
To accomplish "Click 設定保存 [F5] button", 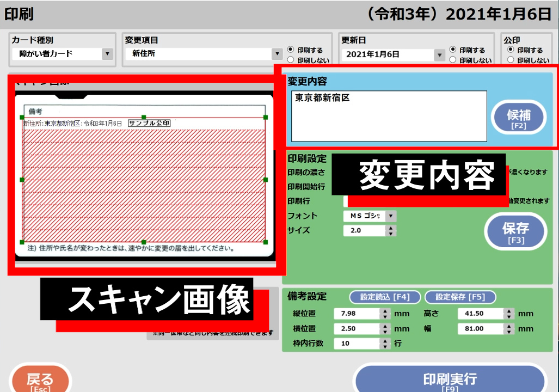I will click(460, 297).
